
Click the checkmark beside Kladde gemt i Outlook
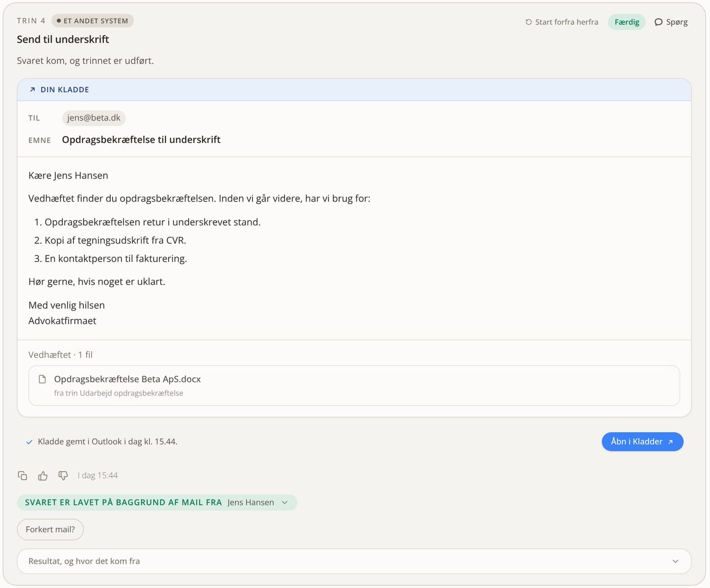(x=29, y=442)
